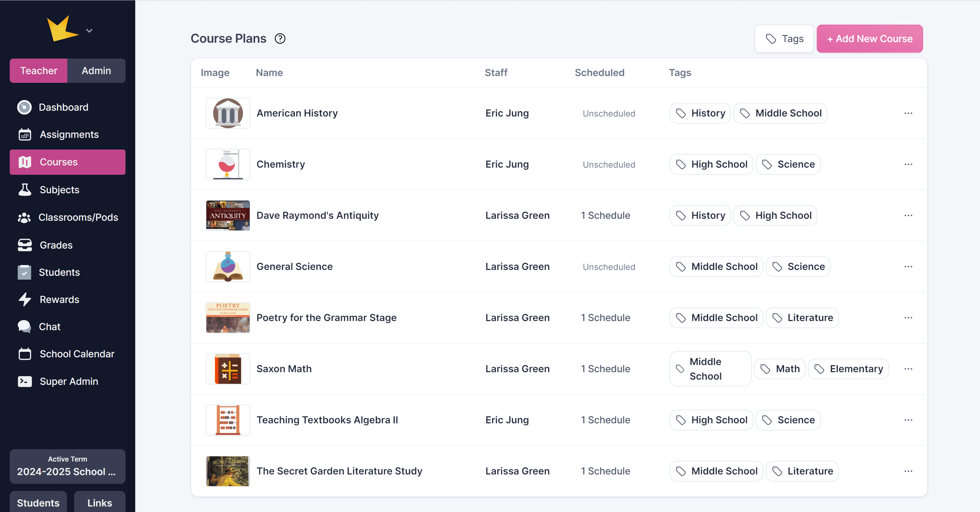
Task: Click the help question mark icon
Action: tap(280, 39)
